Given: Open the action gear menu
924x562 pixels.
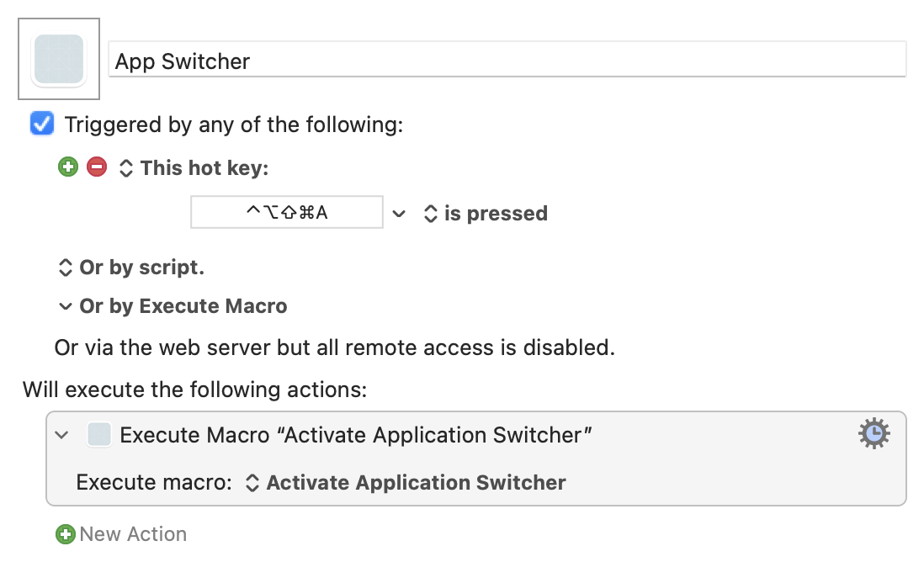Looking at the screenshot, I should click(874, 433).
